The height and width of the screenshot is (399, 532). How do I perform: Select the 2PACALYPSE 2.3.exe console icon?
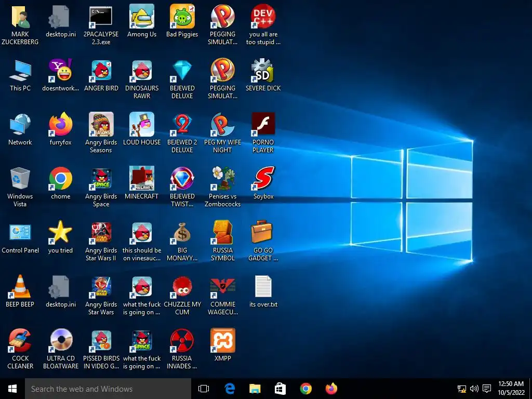point(101,17)
